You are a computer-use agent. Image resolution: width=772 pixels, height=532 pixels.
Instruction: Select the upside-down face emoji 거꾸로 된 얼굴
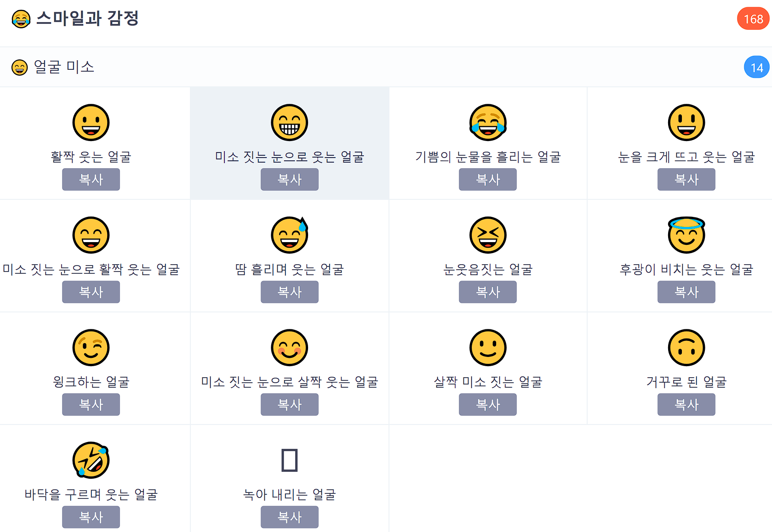686,347
